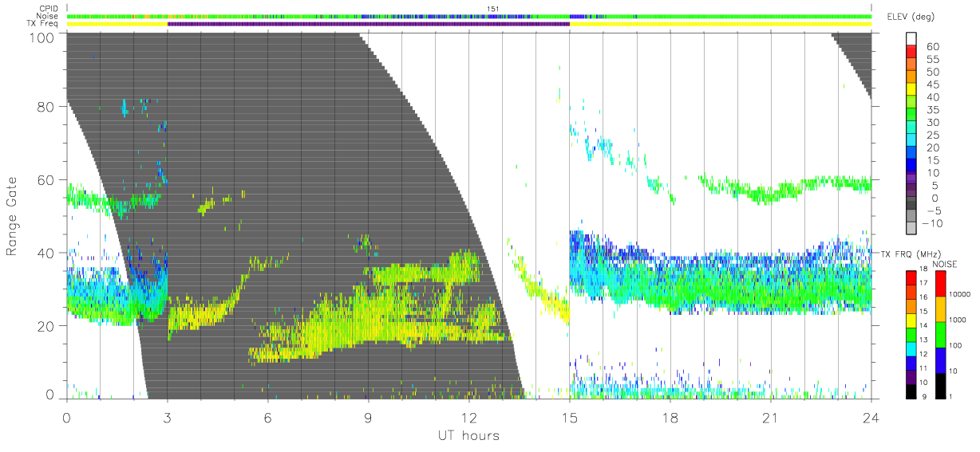Viewport: 980px width, 452px height.
Task: Click the 6 tick on UT hours axis
Action: click(x=268, y=418)
